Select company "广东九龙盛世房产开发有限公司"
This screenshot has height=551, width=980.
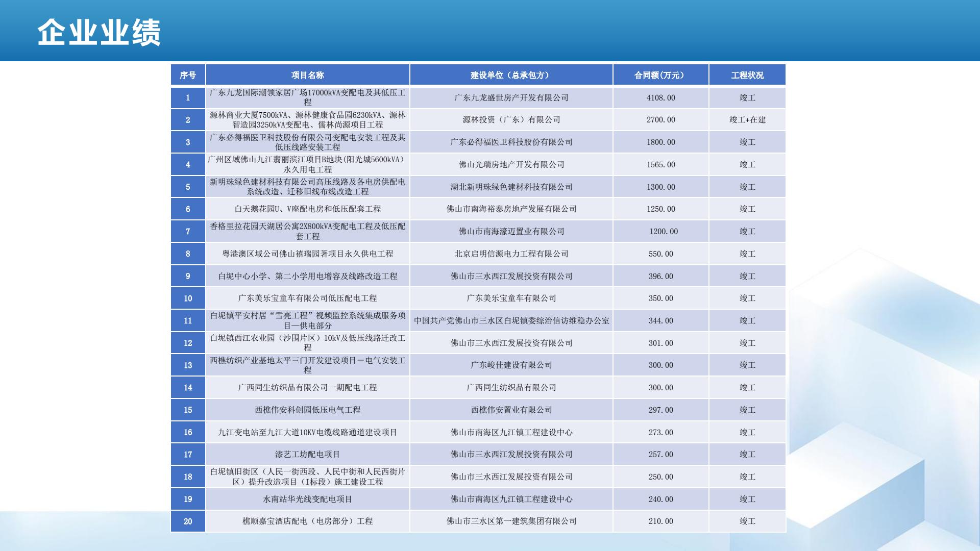coord(511,97)
